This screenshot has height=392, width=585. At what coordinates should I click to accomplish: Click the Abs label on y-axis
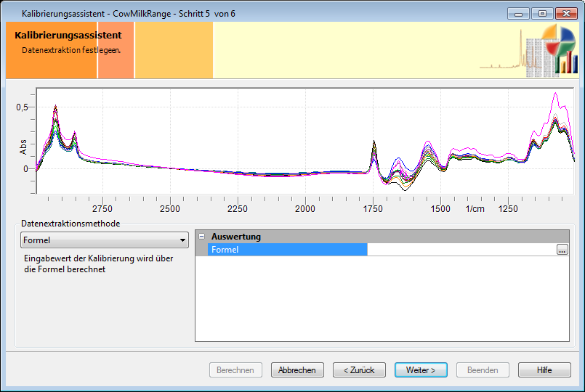(23, 147)
